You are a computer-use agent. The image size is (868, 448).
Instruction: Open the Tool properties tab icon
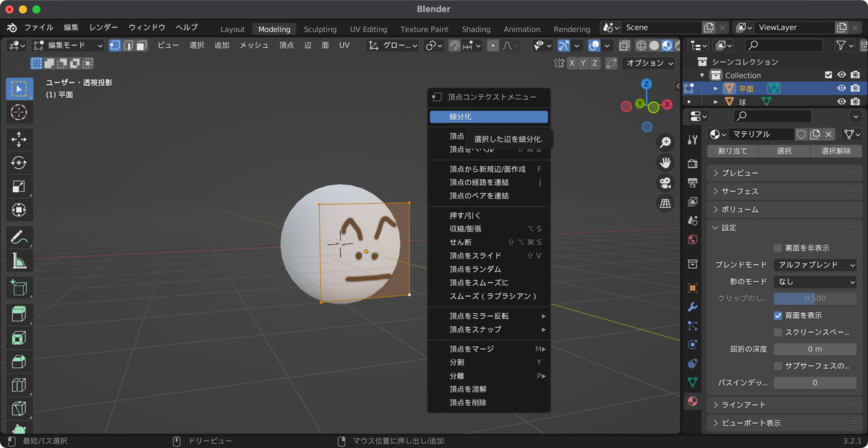tap(693, 140)
